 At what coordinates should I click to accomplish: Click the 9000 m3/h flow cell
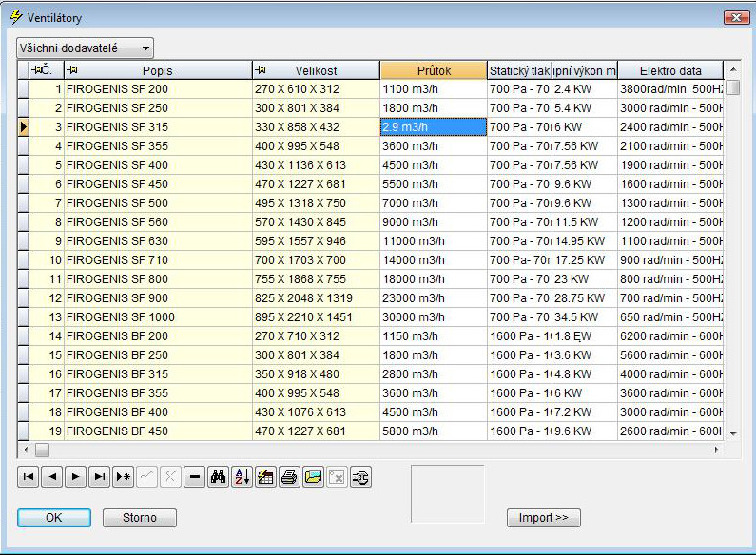[x=434, y=222]
